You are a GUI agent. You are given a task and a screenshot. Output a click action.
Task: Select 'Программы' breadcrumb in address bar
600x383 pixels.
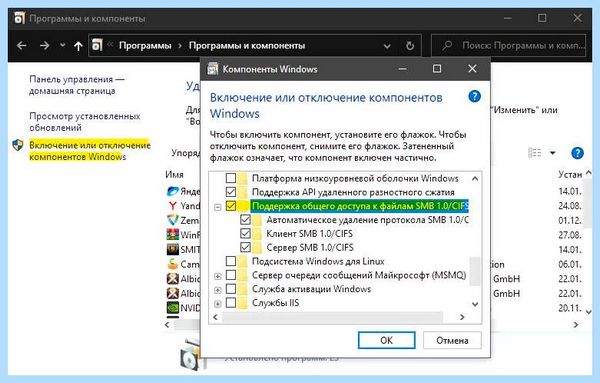coord(145,46)
